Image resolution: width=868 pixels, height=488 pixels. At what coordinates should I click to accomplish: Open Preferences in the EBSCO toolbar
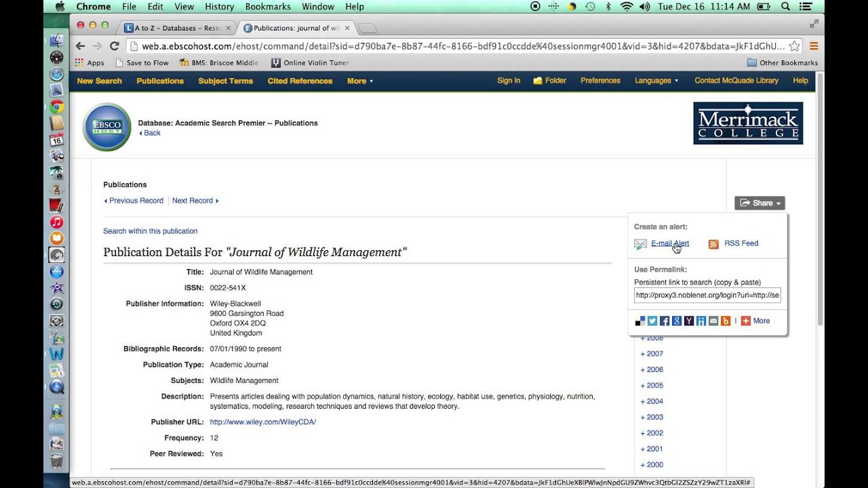(x=600, y=81)
